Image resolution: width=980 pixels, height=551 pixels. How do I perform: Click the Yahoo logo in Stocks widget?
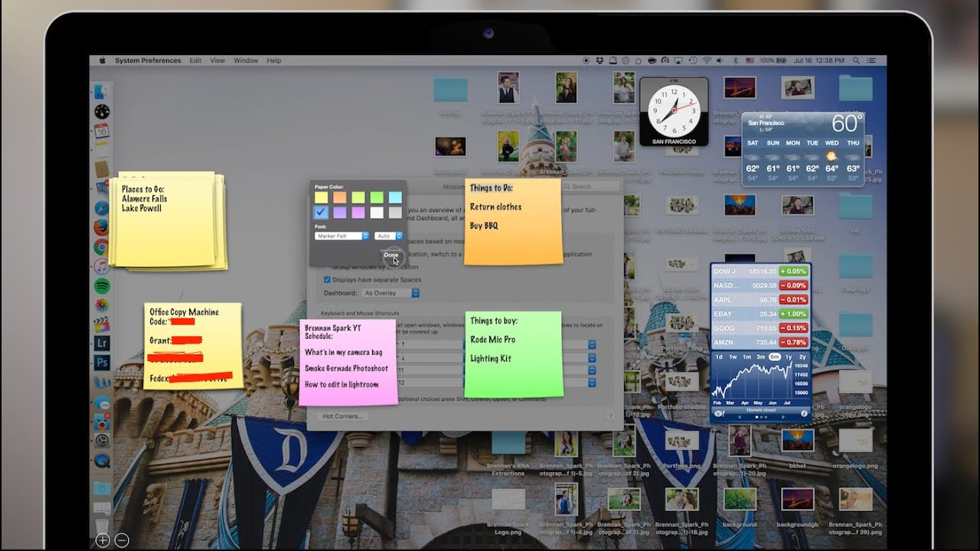click(x=719, y=413)
